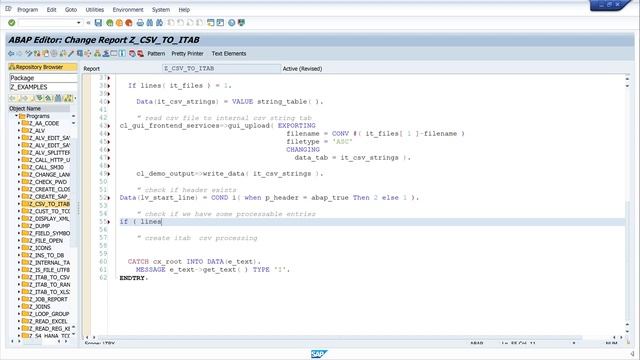The image size is (640, 360).
Task: Click the Fullscreen on/off icon
Action: 114,53
